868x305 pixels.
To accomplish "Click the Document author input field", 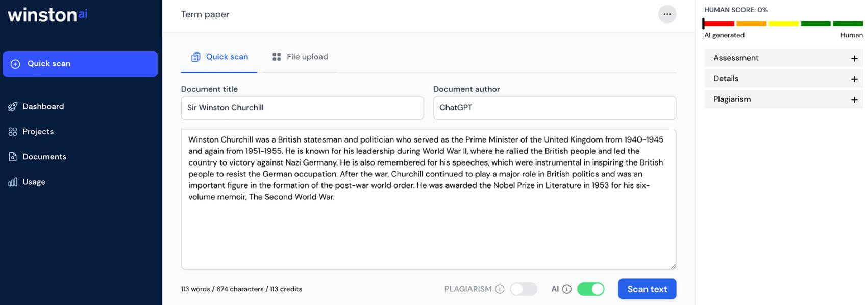I will coord(555,108).
